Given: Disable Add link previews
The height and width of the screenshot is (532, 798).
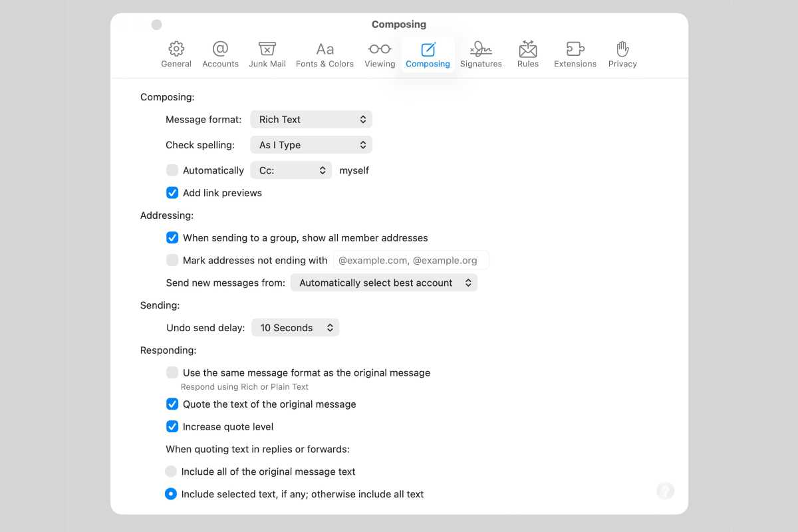Looking at the screenshot, I should [172, 193].
